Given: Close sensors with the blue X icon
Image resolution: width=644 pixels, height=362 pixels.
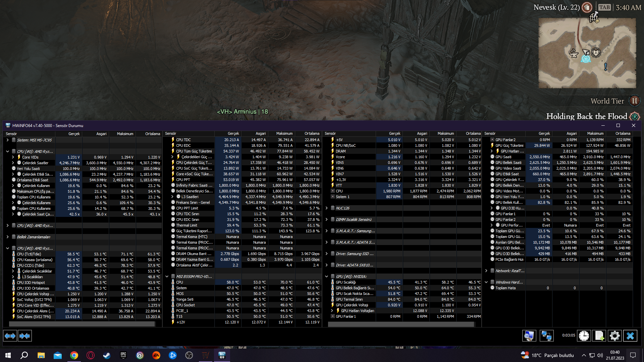Looking at the screenshot, I should pos(630,336).
